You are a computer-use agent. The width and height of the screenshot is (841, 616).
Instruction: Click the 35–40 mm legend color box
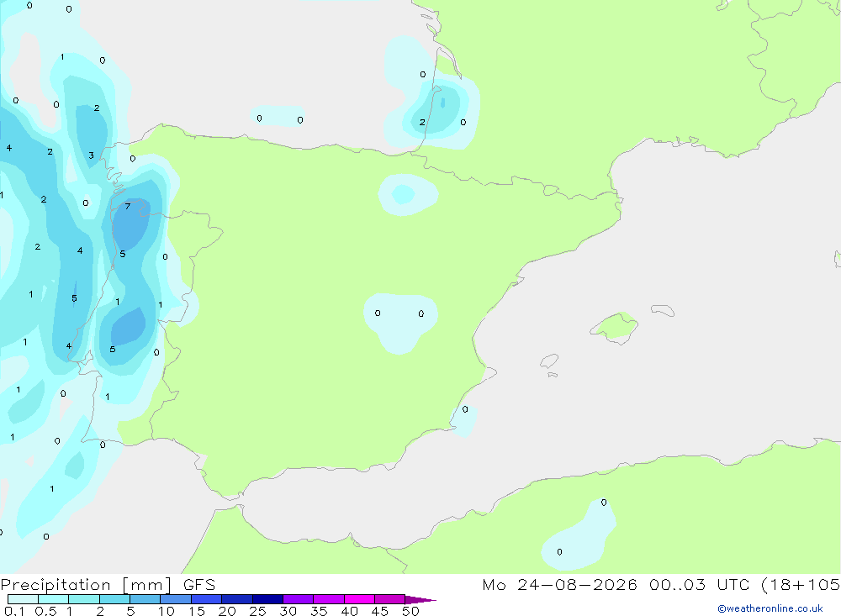coord(329,599)
